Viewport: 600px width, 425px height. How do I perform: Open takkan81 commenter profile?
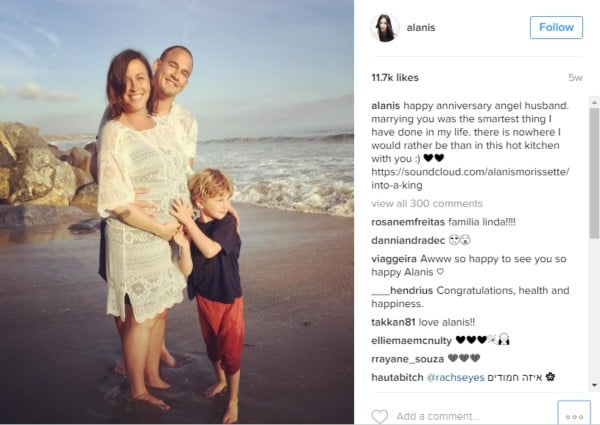pyautogui.click(x=393, y=322)
